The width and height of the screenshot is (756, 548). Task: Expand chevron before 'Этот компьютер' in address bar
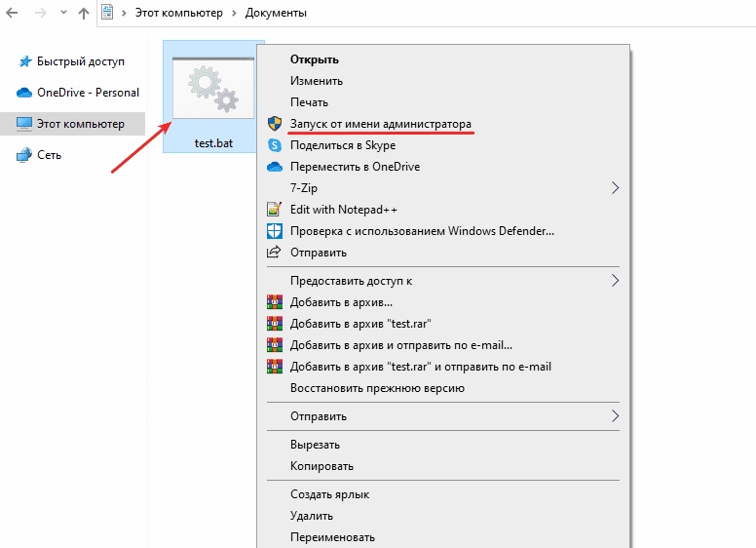[124, 13]
